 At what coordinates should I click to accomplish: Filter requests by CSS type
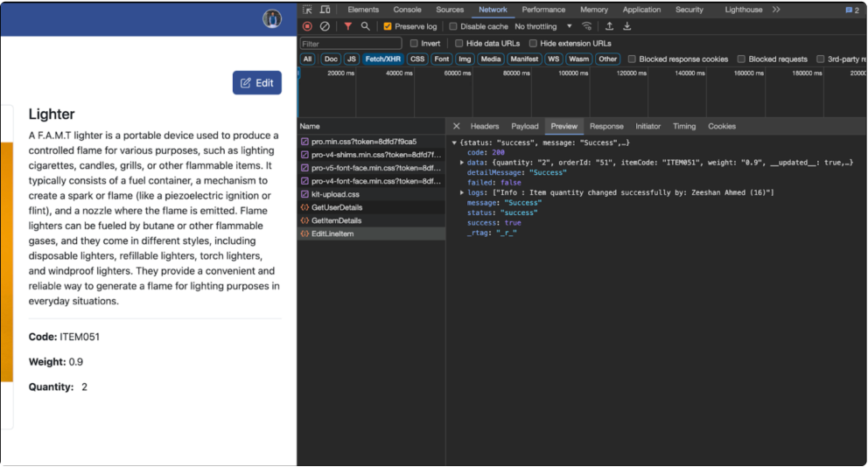(x=417, y=59)
